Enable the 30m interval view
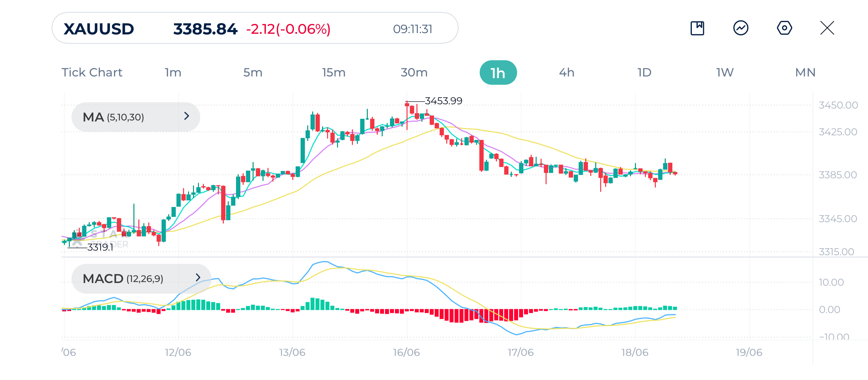The image size is (868, 380). point(414,72)
